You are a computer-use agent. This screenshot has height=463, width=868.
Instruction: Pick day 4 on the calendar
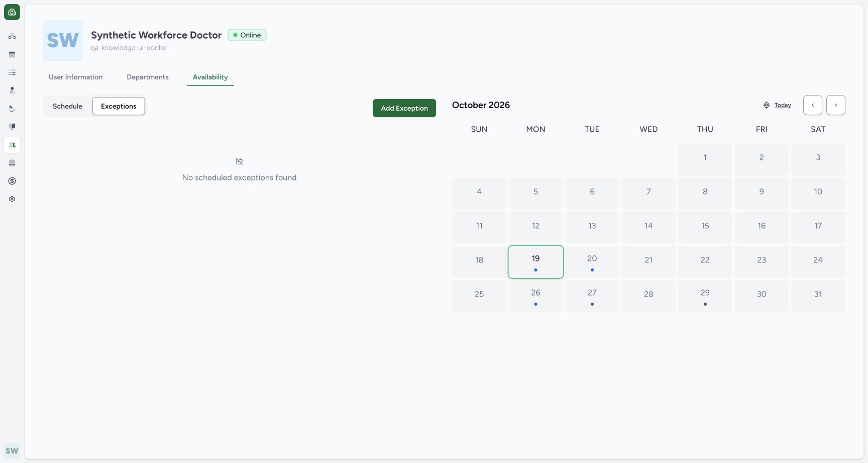coord(479,194)
